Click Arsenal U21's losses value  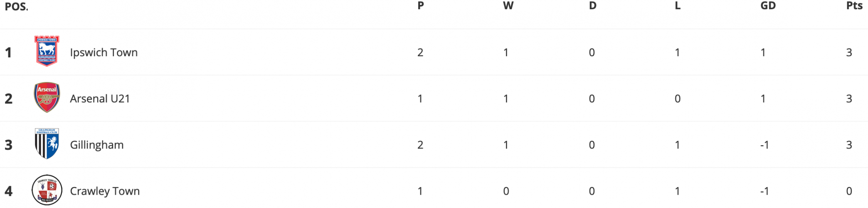(678, 99)
